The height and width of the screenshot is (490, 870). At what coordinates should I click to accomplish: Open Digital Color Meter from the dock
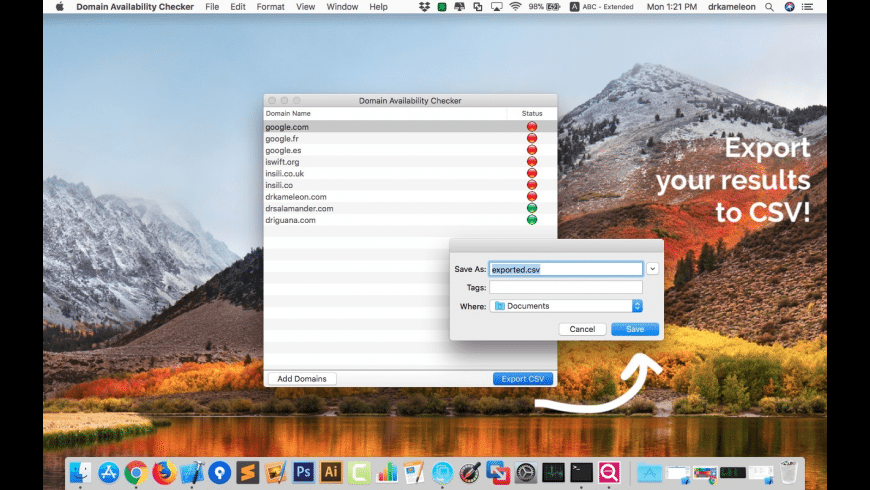click(x=470, y=473)
